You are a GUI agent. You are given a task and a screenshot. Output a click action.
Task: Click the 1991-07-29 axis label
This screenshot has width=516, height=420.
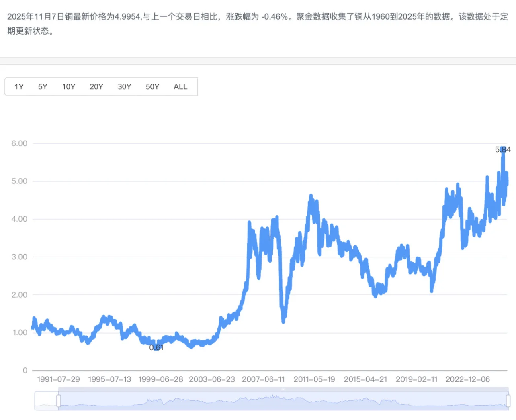(x=58, y=379)
